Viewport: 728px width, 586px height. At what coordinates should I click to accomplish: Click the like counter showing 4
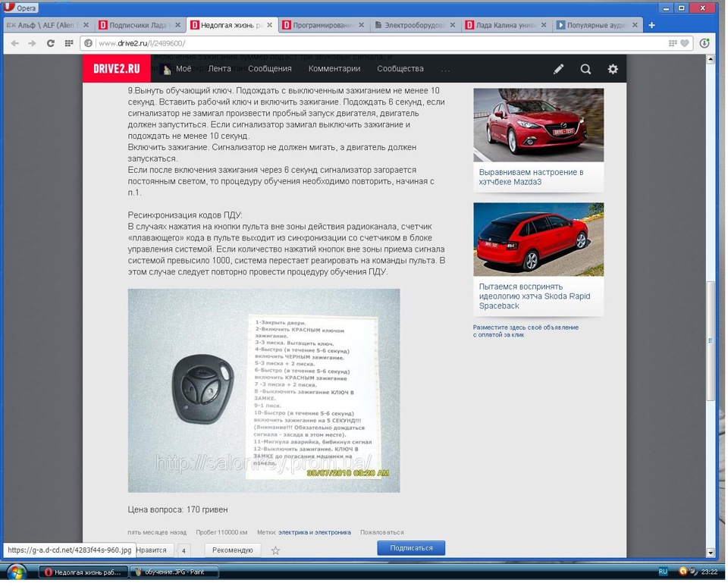point(184,550)
